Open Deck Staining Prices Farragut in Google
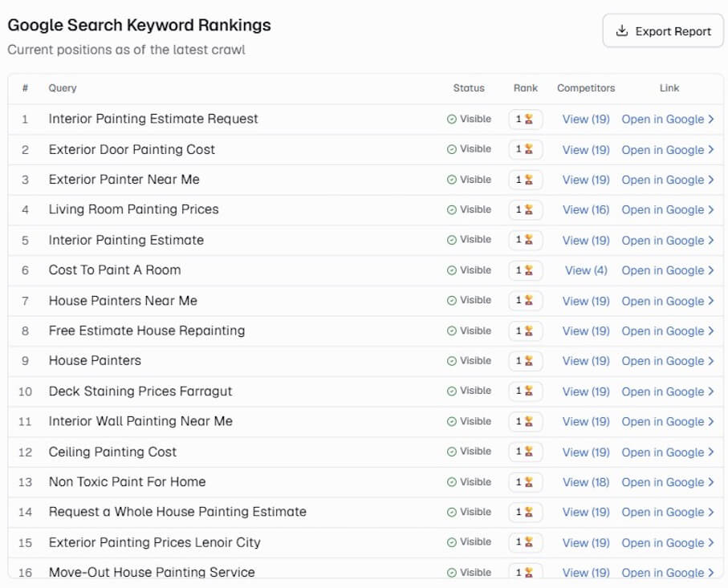 (667, 391)
